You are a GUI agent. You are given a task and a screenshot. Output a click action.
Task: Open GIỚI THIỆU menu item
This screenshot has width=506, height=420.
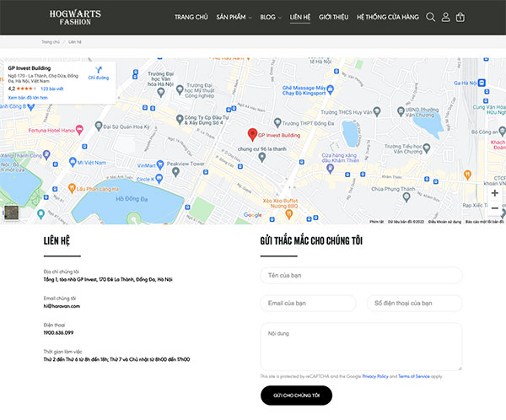click(333, 17)
